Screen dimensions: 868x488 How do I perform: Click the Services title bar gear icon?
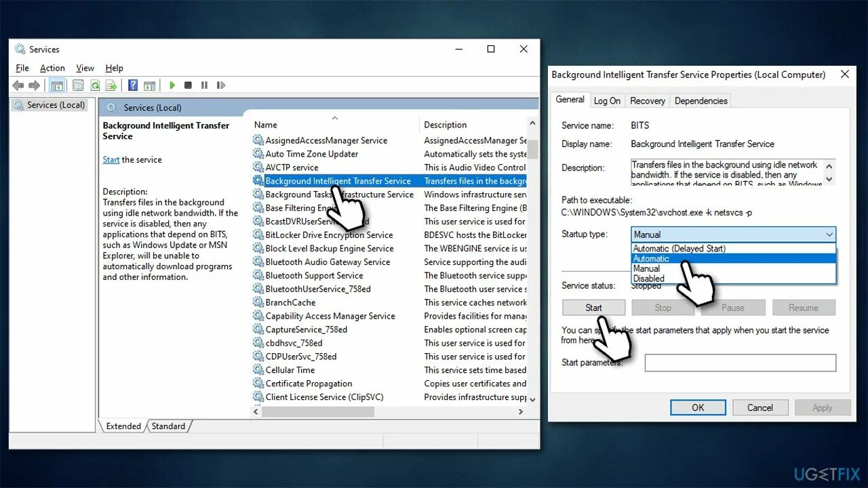coord(20,49)
